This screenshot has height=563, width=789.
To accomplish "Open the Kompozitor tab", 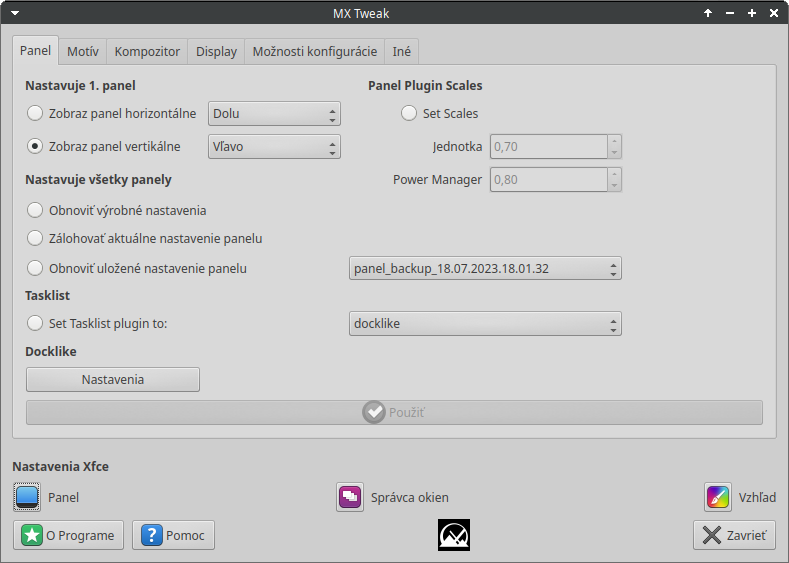I will click(x=147, y=51).
